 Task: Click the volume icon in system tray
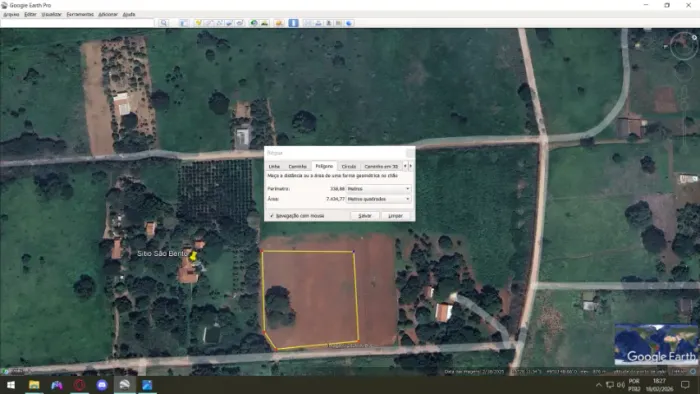point(621,385)
